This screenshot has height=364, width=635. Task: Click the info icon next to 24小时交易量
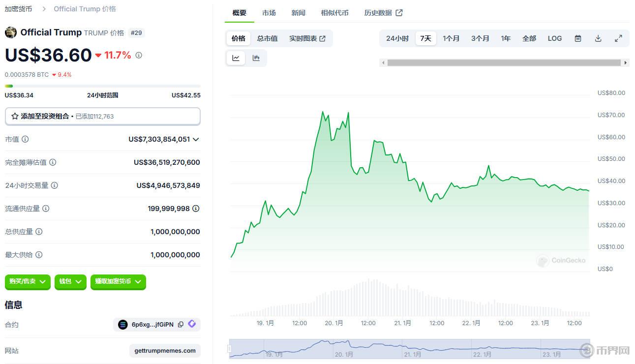[x=55, y=185]
